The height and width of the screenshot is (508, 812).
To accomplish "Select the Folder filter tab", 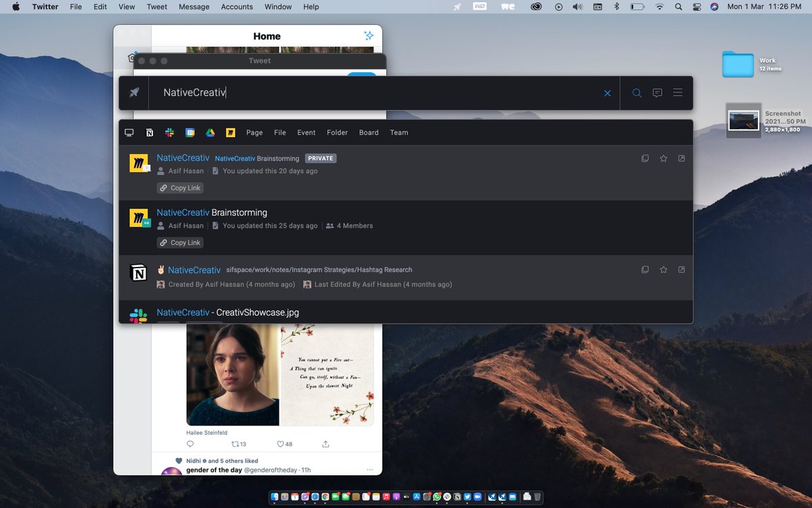I will [337, 133].
